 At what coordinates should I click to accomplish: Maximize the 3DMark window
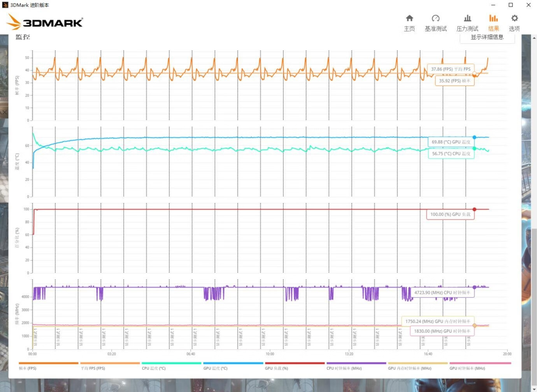[511, 5]
